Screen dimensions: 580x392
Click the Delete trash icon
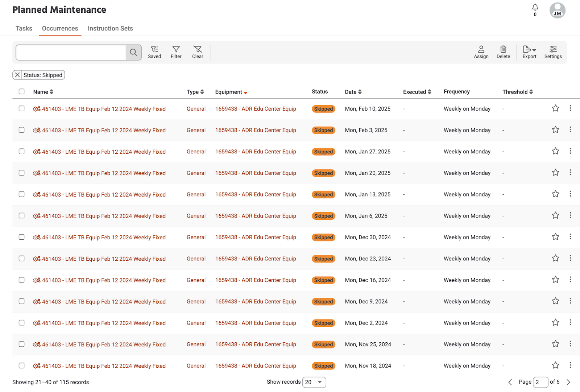(x=503, y=52)
